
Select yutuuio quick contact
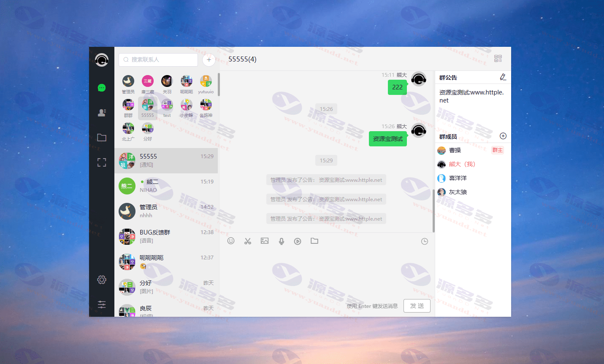(206, 84)
